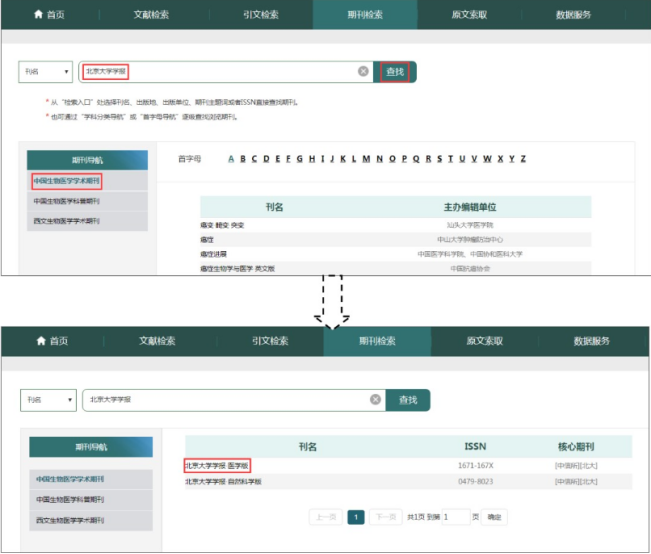Filter journals by initial letter N
The height and width of the screenshot is (554, 651).
pyautogui.click(x=379, y=159)
